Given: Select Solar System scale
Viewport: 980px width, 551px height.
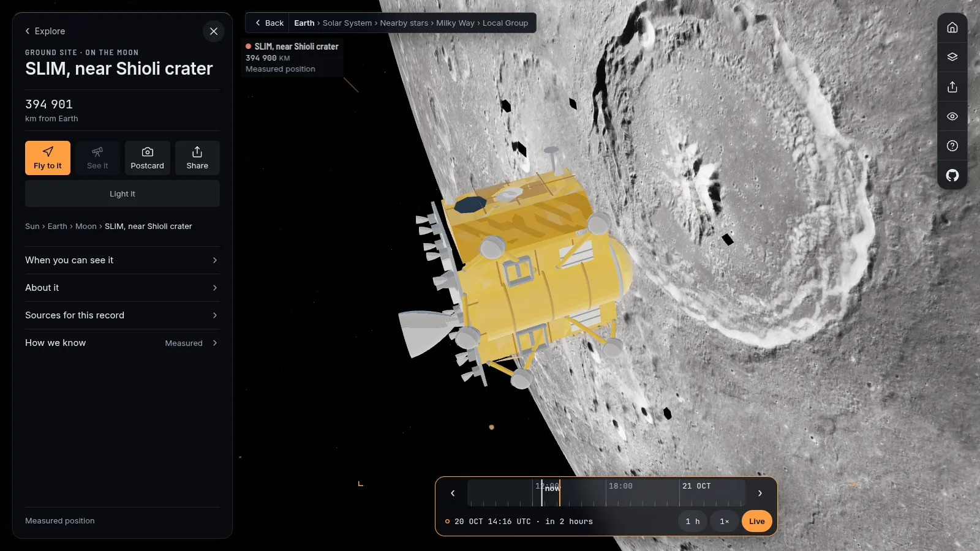Looking at the screenshot, I should [x=347, y=23].
